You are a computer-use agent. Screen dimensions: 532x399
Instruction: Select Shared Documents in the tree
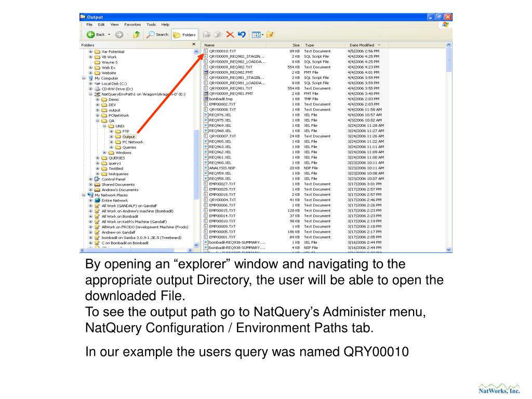[118, 184]
